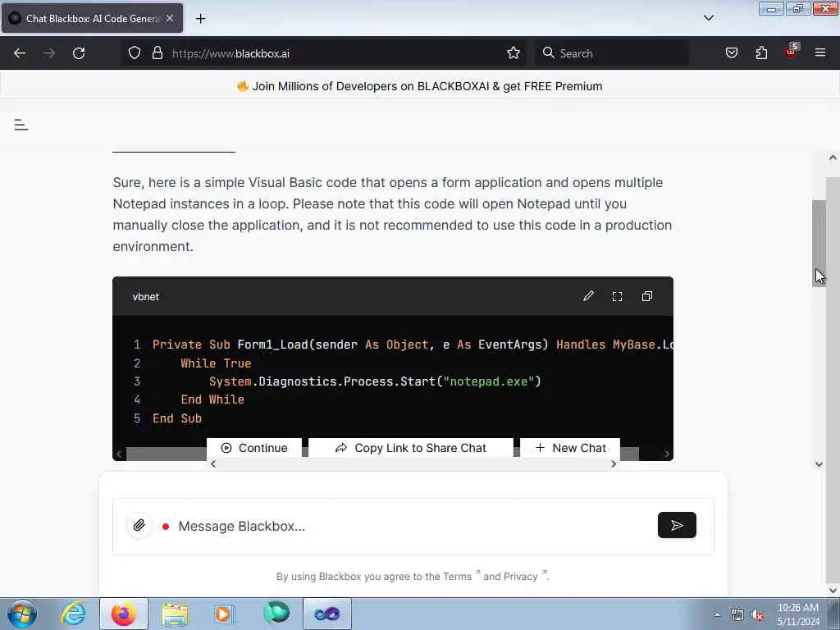Click Copy Link to Share Chat
The width and height of the screenshot is (840, 630).
tap(410, 448)
